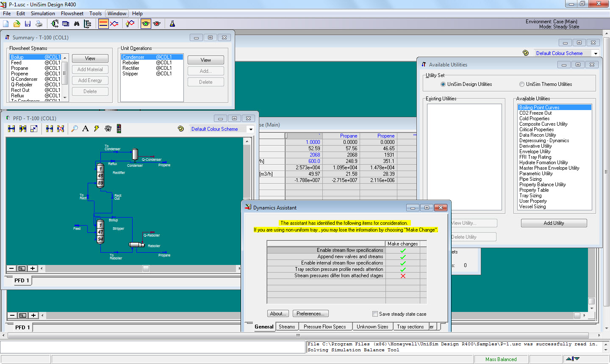
Task: Open the Dynamics Assistant lightbulb icon
Action: click(130, 24)
